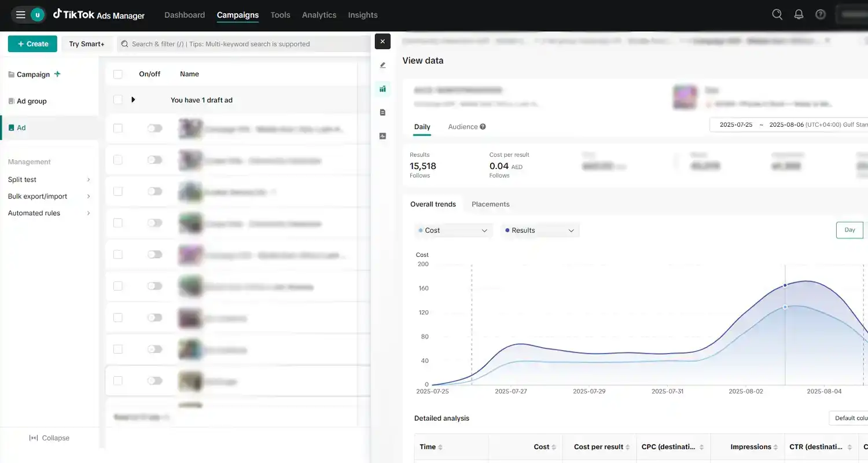Open help via the question mark icon
The height and width of the screenshot is (463, 868).
[x=821, y=14]
